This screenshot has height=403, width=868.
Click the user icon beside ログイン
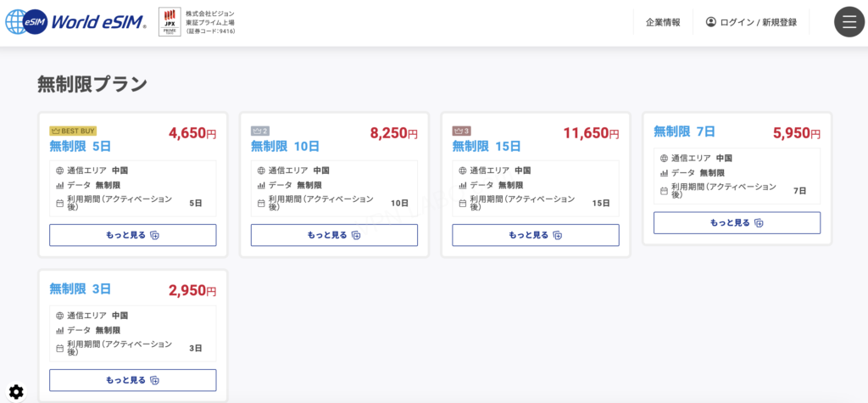click(711, 22)
